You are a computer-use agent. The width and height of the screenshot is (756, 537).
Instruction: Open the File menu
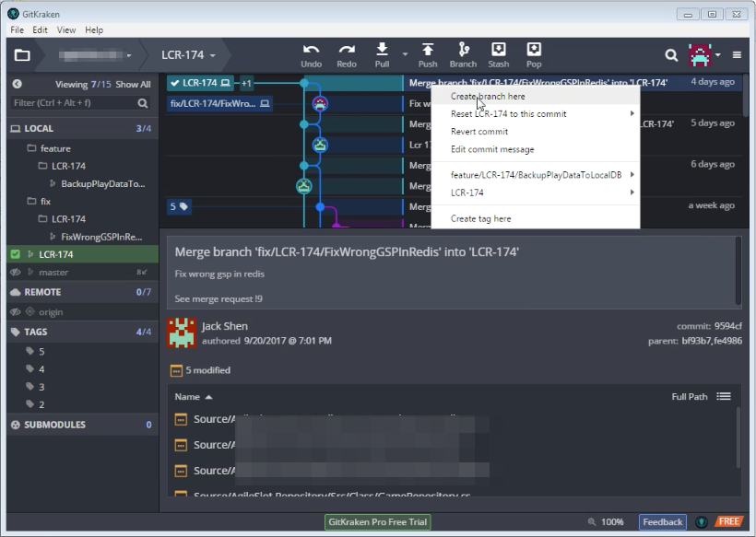point(17,29)
